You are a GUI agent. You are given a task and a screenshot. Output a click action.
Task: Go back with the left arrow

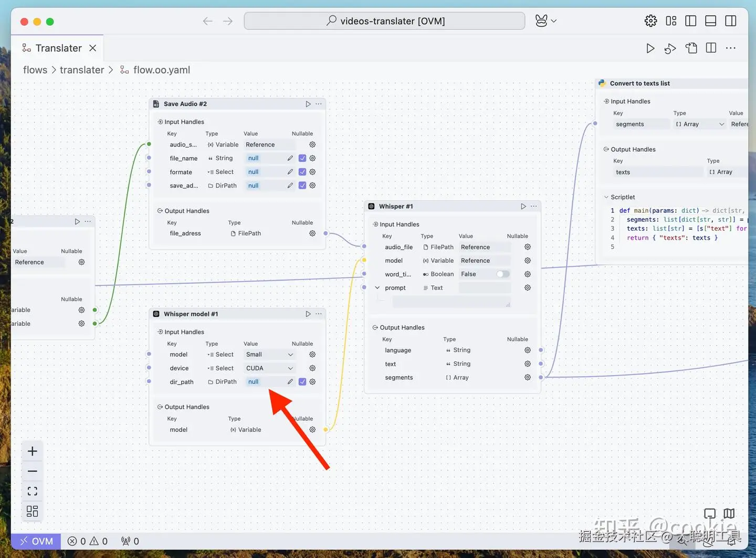point(208,21)
